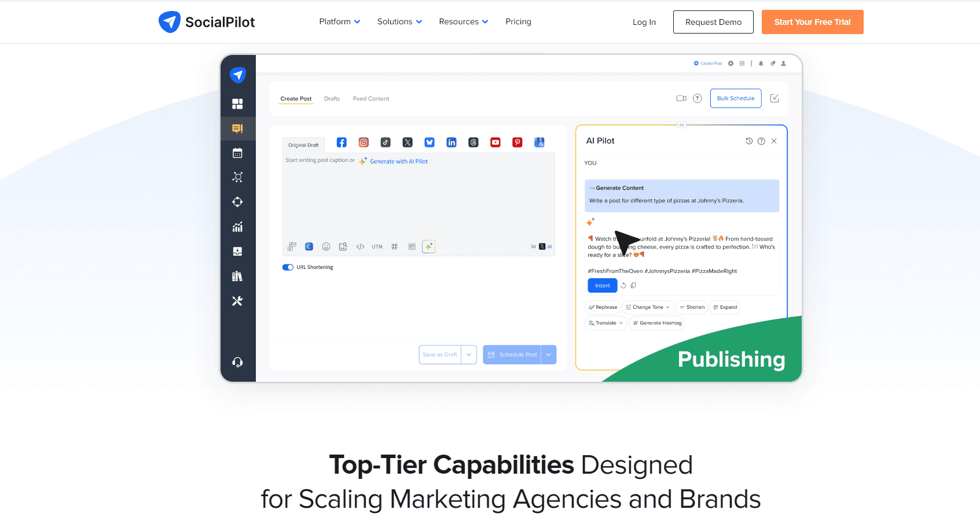980x524 pixels.
Task: Click the Log In link
Action: point(644,22)
